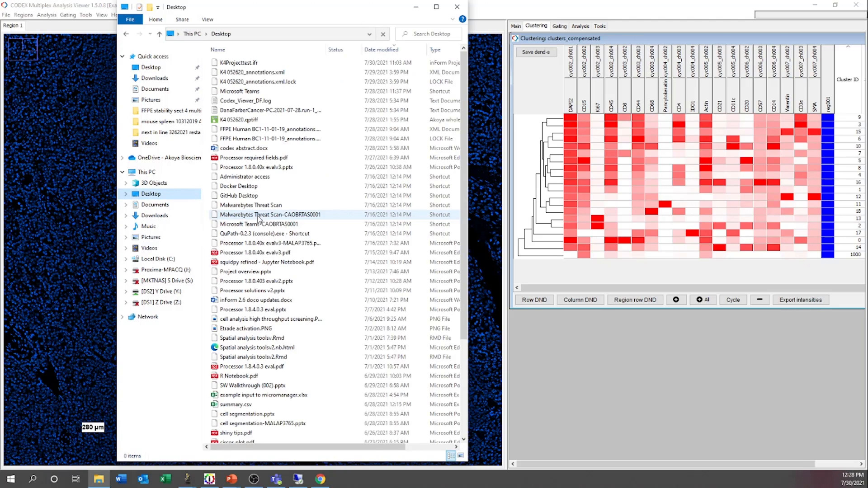Open PowerPoint from the taskbar
Screen dimensions: 868x488
point(231,479)
